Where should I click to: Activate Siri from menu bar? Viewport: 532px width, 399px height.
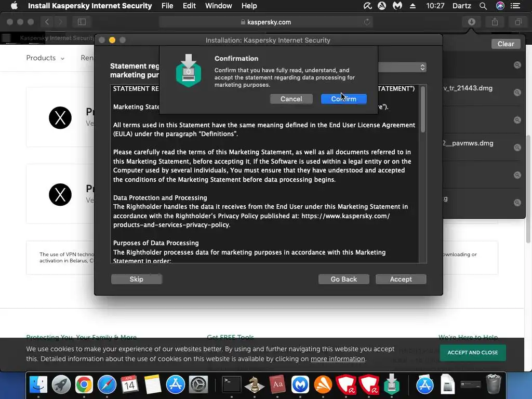500,6
